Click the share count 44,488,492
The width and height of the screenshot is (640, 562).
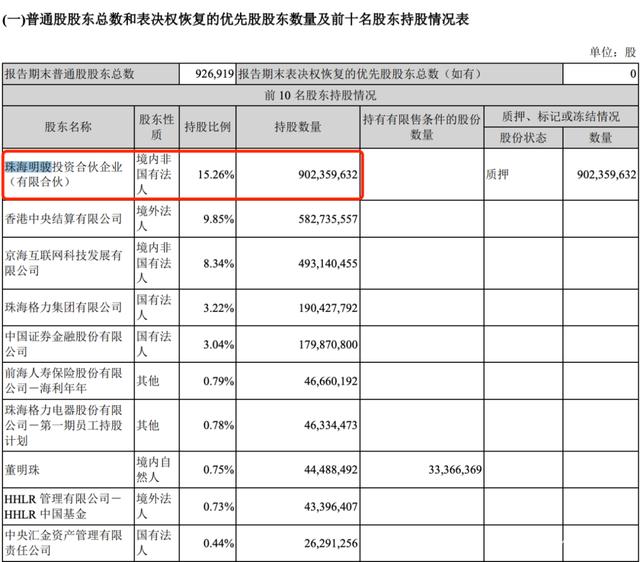(x=331, y=470)
